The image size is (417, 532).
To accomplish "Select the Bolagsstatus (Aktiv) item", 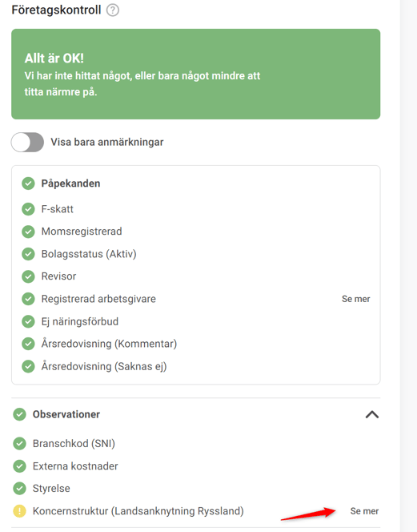I will pos(89,254).
